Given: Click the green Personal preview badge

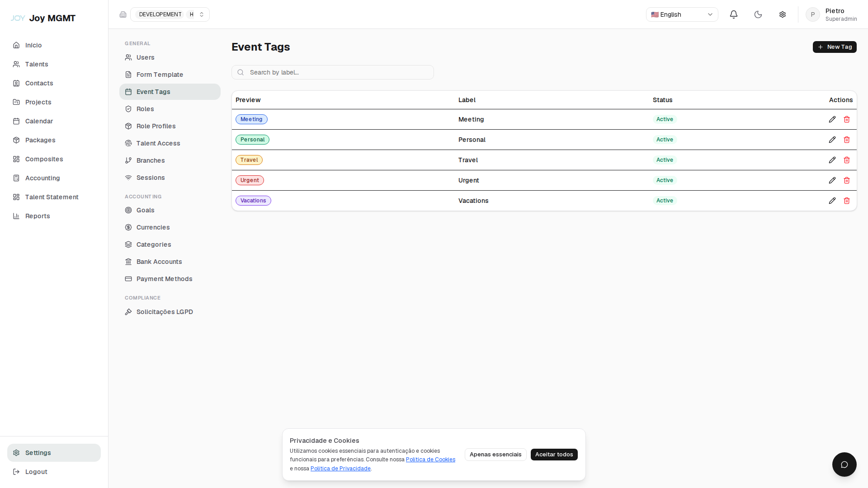Looking at the screenshot, I should [252, 140].
